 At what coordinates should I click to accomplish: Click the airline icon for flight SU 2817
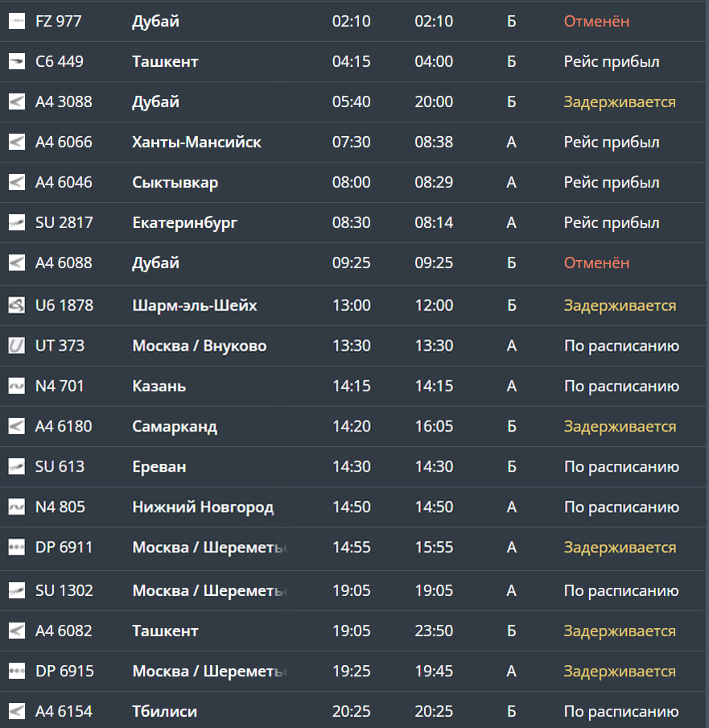pos(17,223)
